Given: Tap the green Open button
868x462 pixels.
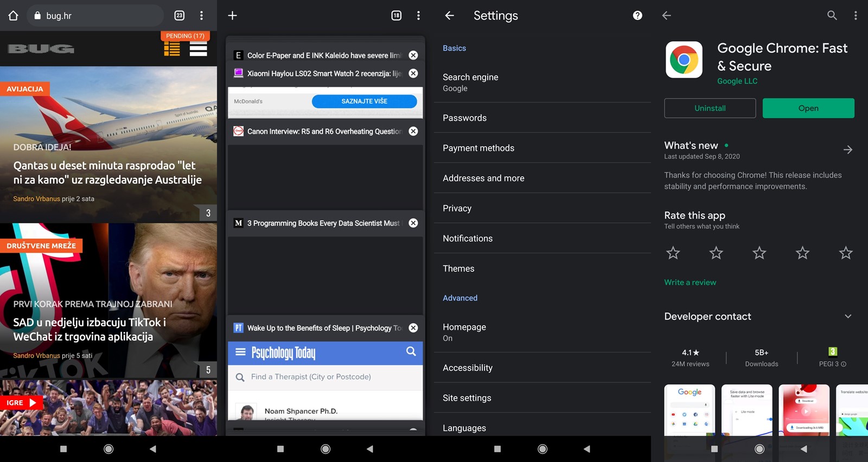Looking at the screenshot, I should pyautogui.click(x=808, y=108).
